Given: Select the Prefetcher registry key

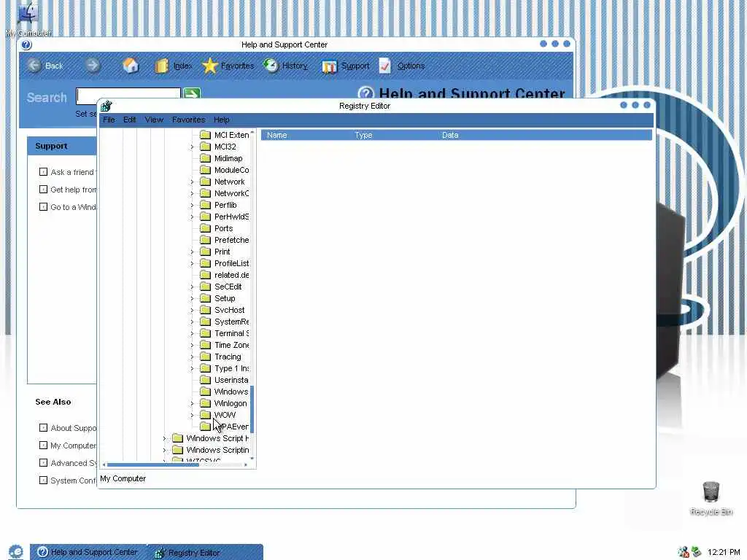Looking at the screenshot, I should [231, 240].
